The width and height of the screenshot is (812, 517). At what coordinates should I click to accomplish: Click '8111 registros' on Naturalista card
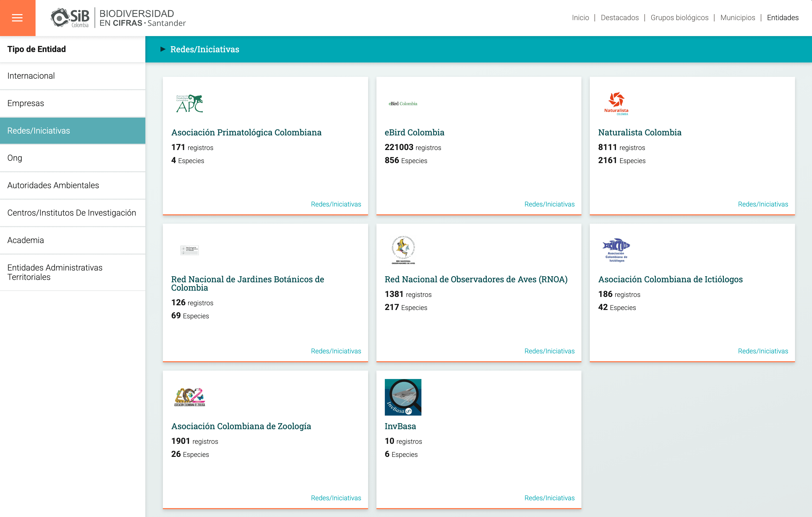pos(621,147)
